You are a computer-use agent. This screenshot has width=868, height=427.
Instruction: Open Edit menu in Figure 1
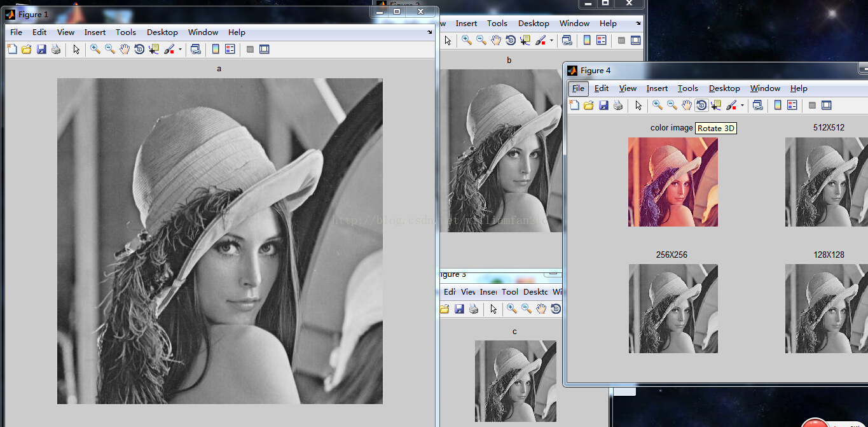pos(39,32)
